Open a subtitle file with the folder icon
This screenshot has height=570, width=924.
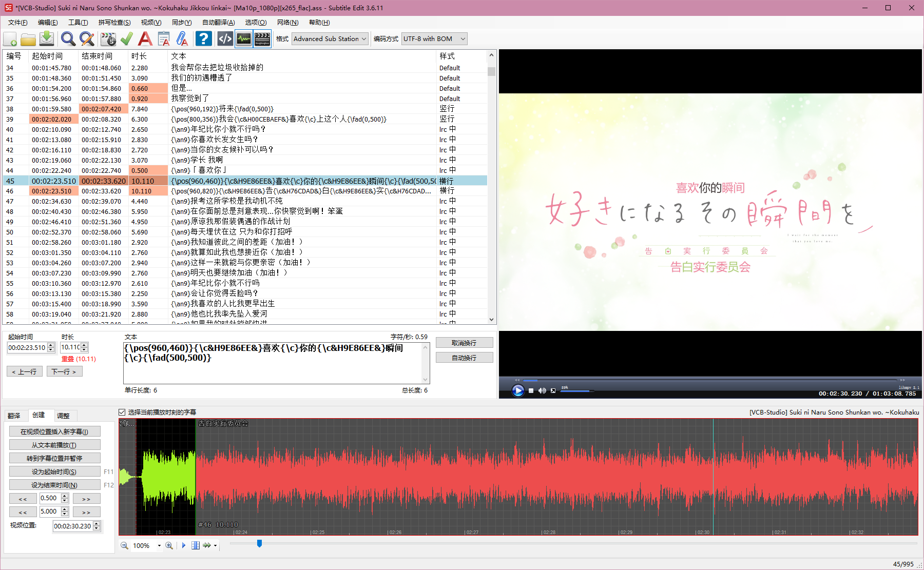click(x=28, y=39)
